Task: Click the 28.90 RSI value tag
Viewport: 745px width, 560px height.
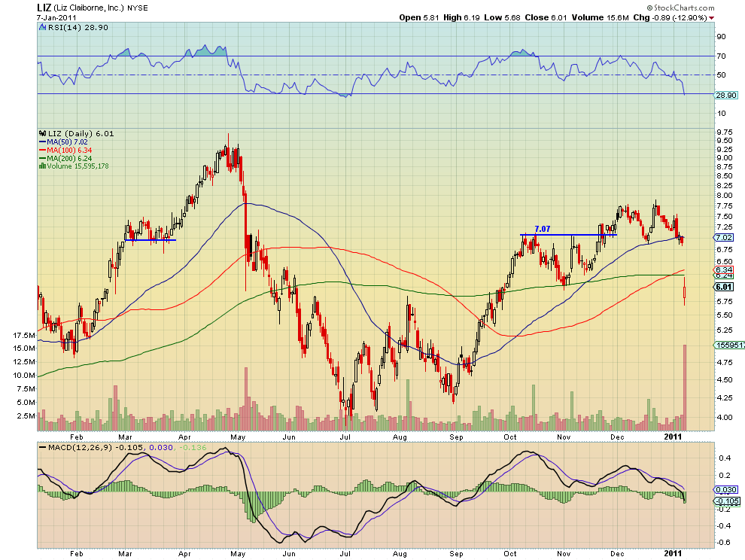Action: (726, 95)
